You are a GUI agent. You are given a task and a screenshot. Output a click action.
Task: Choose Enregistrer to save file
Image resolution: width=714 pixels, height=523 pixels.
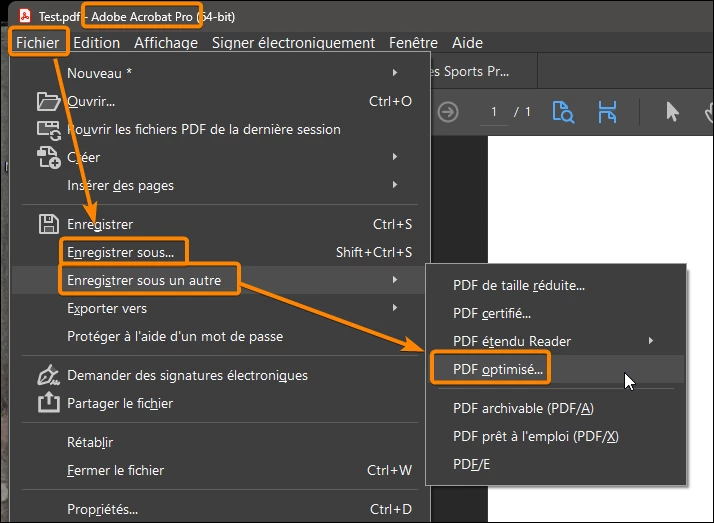[220, 224]
